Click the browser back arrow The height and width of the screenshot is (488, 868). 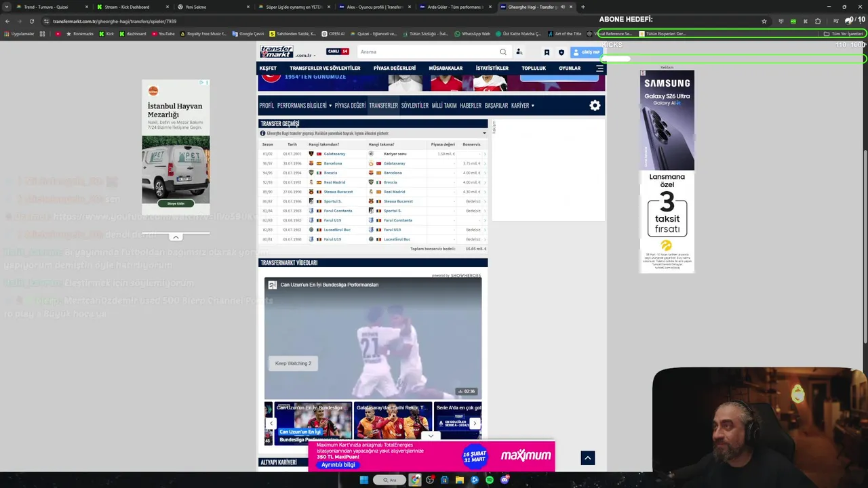click(7, 21)
